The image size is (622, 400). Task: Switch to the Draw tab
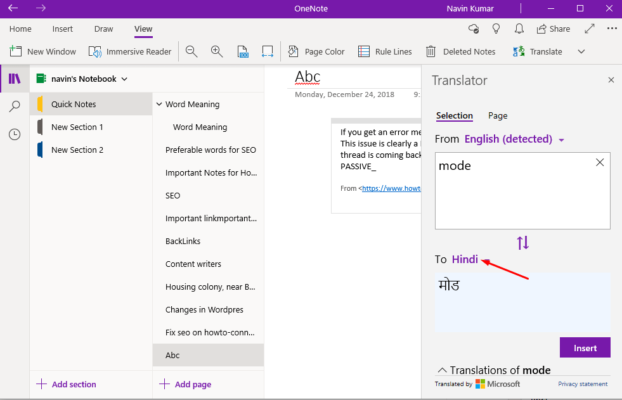[104, 29]
